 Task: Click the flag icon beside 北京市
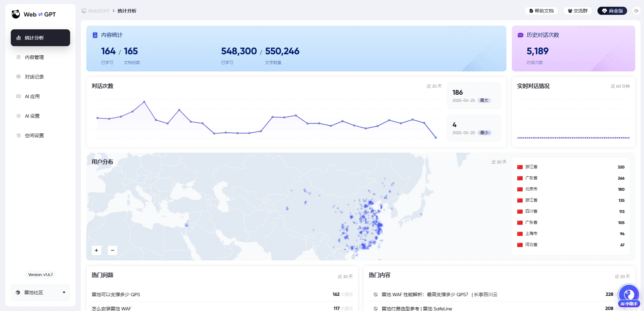coord(520,189)
